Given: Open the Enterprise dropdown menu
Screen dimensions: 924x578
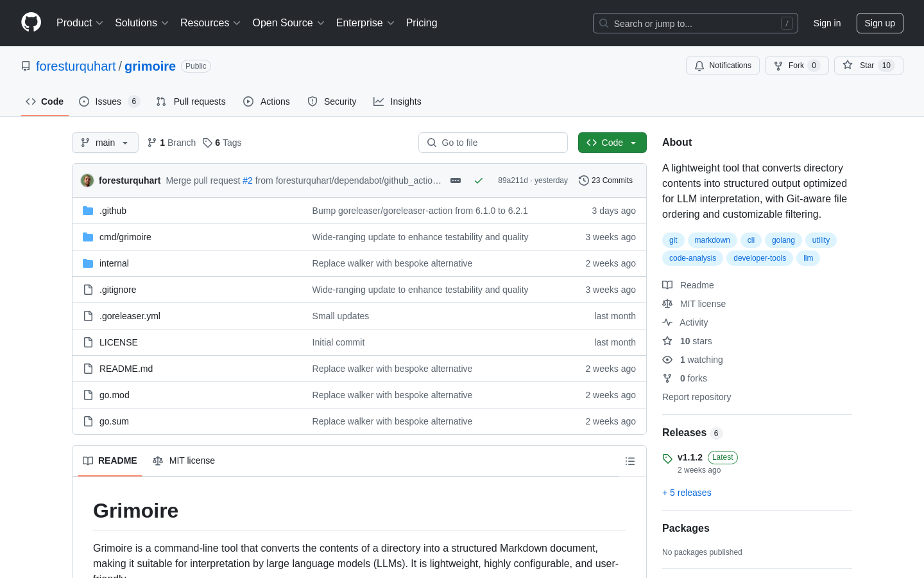Looking at the screenshot, I should click(x=365, y=22).
